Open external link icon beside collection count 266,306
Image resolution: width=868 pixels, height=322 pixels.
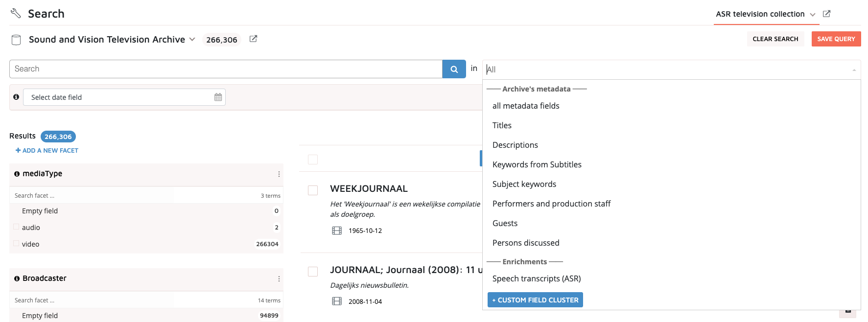click(x=253, y=39)
